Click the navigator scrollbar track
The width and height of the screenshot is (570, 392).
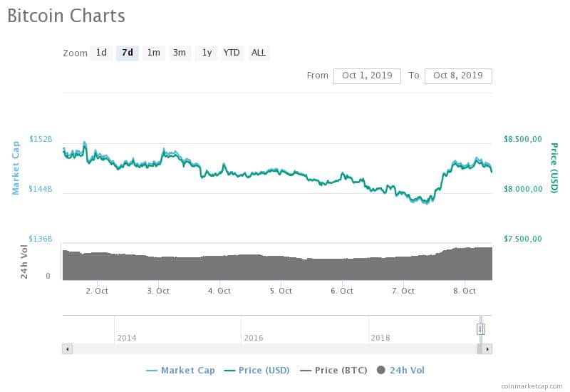(x=274, y=349)
